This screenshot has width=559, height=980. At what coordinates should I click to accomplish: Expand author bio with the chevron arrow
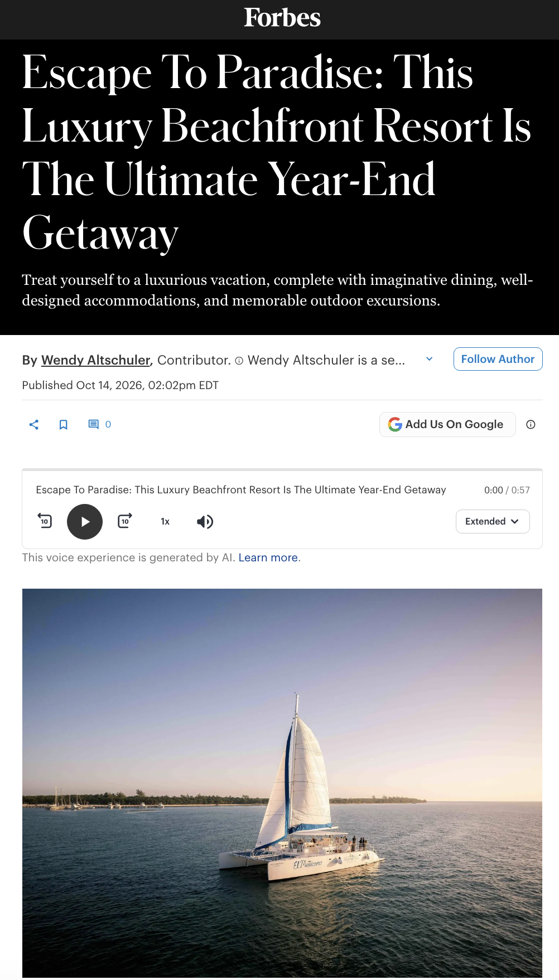coord(430,359)
